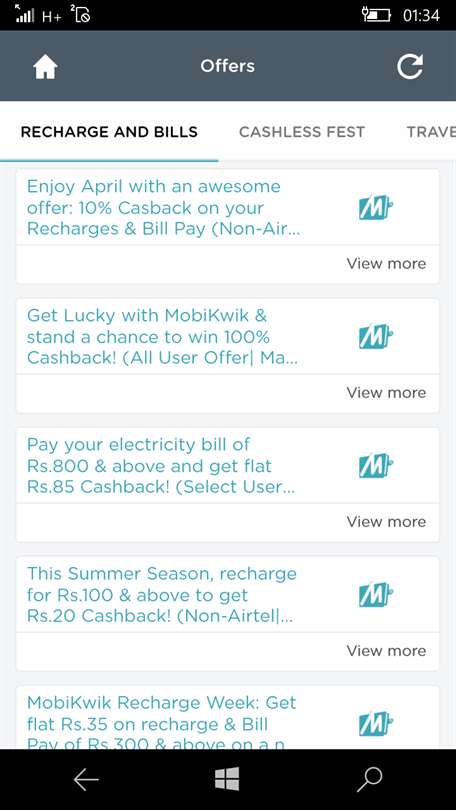
Task: Go back using the back arrow
Action: click(x=86, y=780)
